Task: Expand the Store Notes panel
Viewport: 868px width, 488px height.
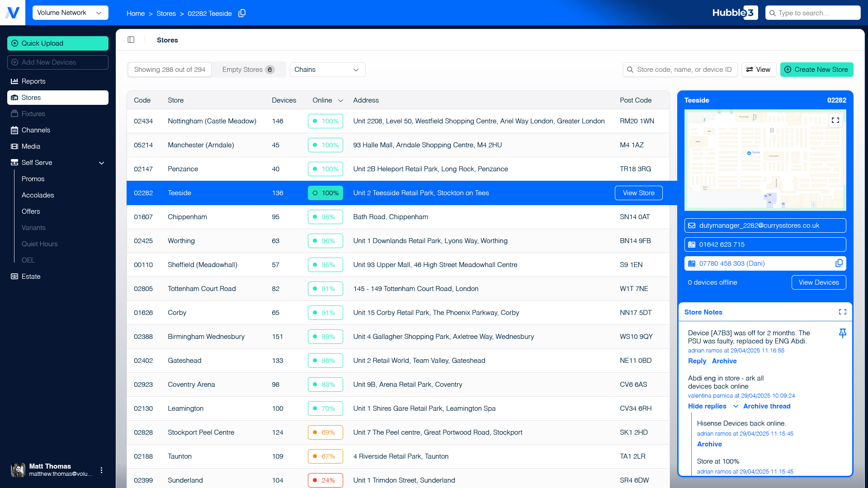Action: tap(843, 312)
